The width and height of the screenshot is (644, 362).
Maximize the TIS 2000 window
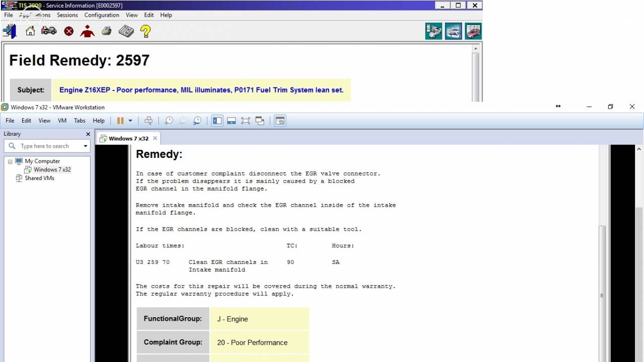tap(458, 5)
